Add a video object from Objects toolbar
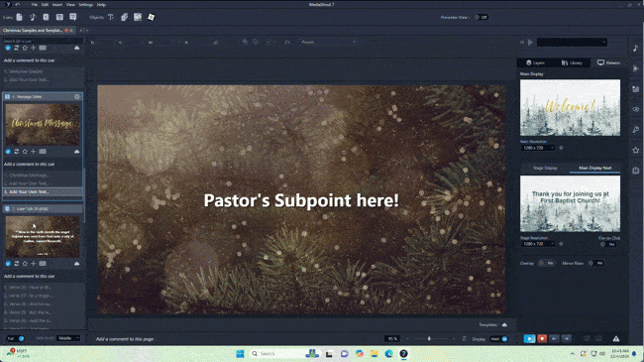Viewport: 644px width, 362px height. (152, 17)
